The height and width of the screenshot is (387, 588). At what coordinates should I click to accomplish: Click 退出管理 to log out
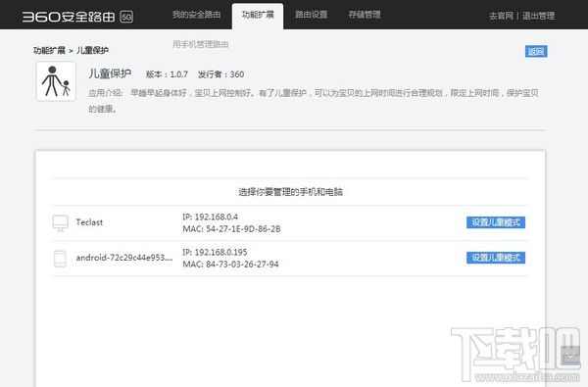(x=538, y=16)
